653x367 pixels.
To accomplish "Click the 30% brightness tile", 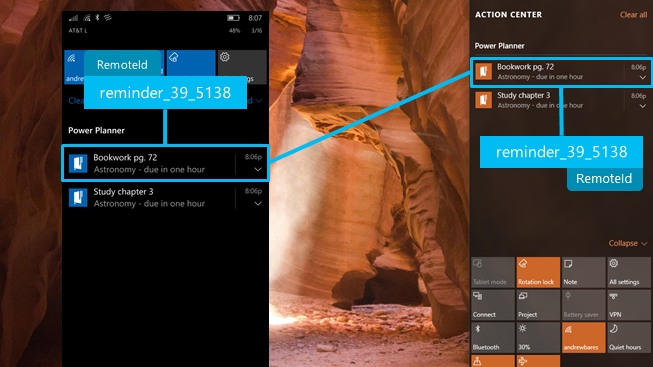I will coord(538,337).
